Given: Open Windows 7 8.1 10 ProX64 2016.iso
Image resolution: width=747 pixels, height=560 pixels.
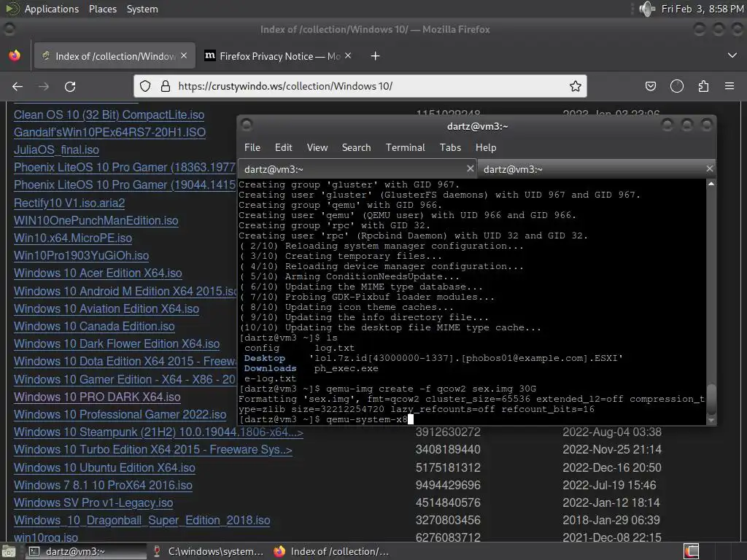Looking at the screenshot, I should [103, 485].
